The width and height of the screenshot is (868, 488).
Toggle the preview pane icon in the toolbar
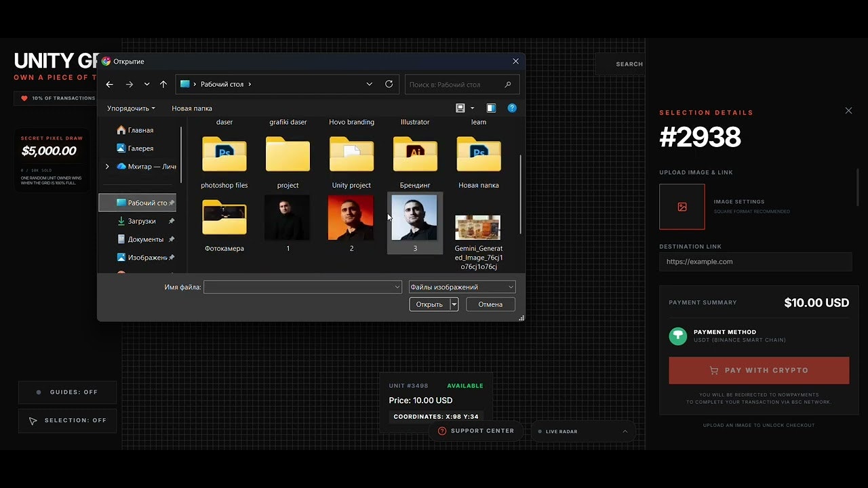pyautogui.click(x=490, y=108)
